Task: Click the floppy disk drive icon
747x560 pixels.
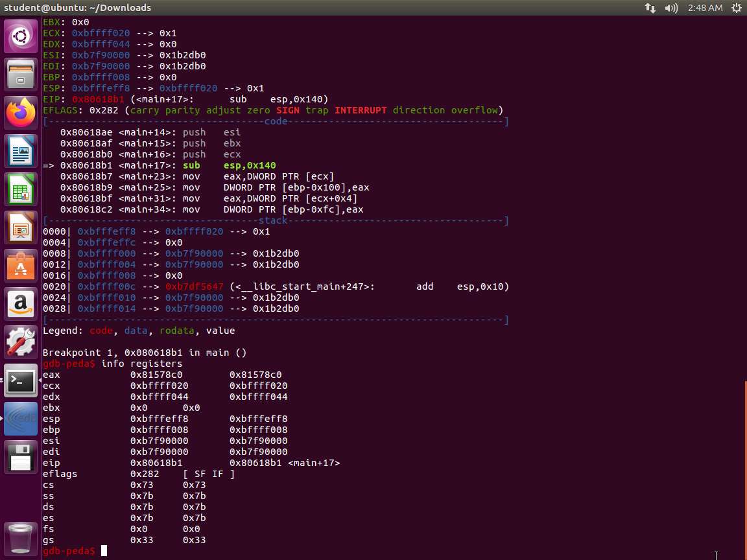Action: [x=21, y=457]
